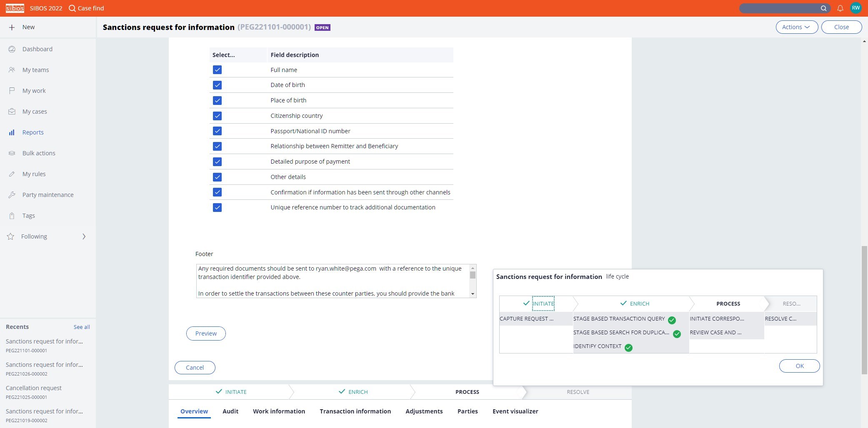Deselect Detailed purpose of payment checkbox
This screenshot has height=428, width=868.
(217, 162)
